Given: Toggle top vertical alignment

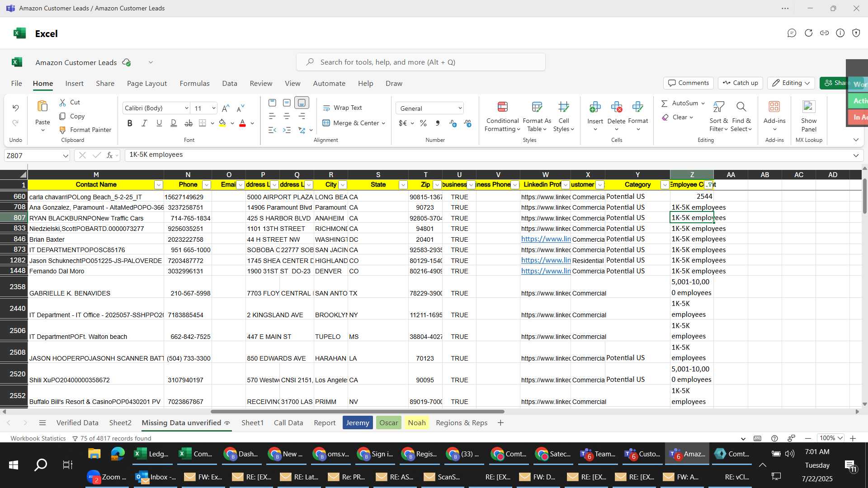Looking at the screenshot, I should click(272, 103).
